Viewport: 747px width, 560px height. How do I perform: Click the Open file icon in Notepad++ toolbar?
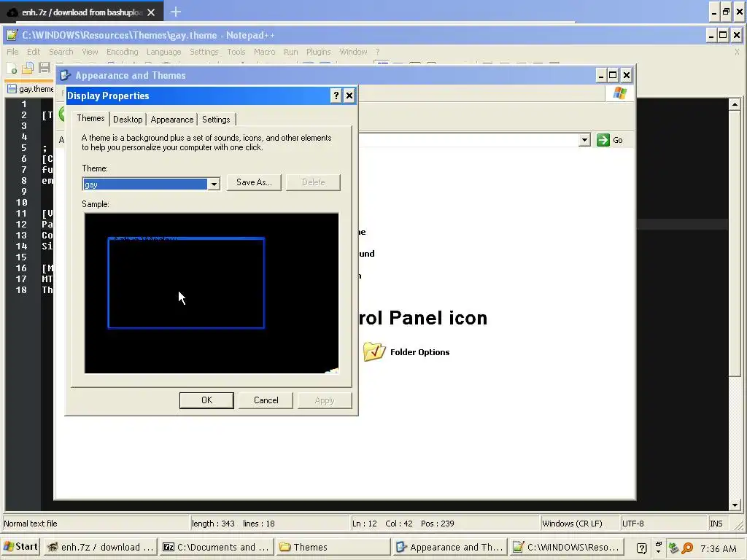[x=28, y=69]
